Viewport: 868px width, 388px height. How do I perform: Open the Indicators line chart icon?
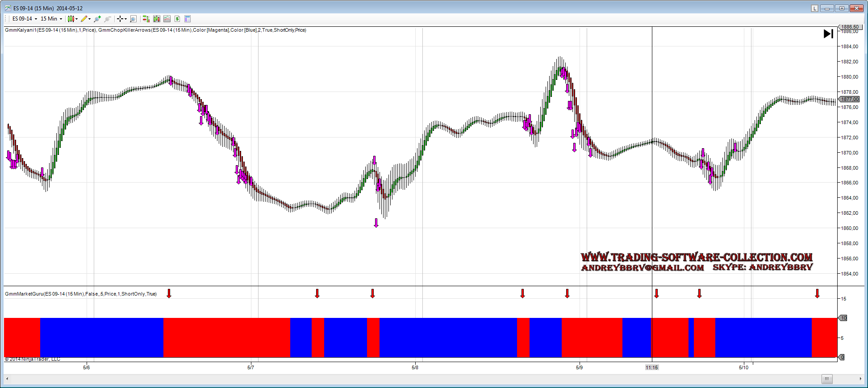click(167, 19)
